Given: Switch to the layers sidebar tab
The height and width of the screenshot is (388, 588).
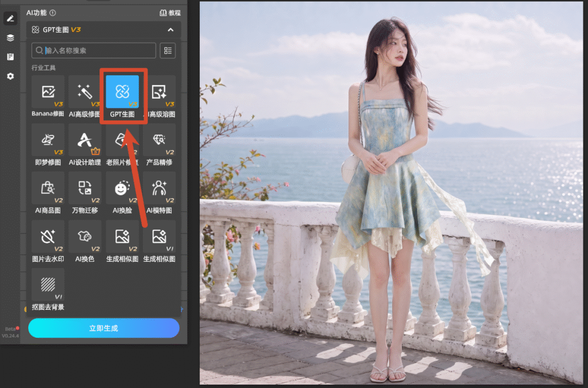Looking at the screenshot, I should (x=10, y=37).
